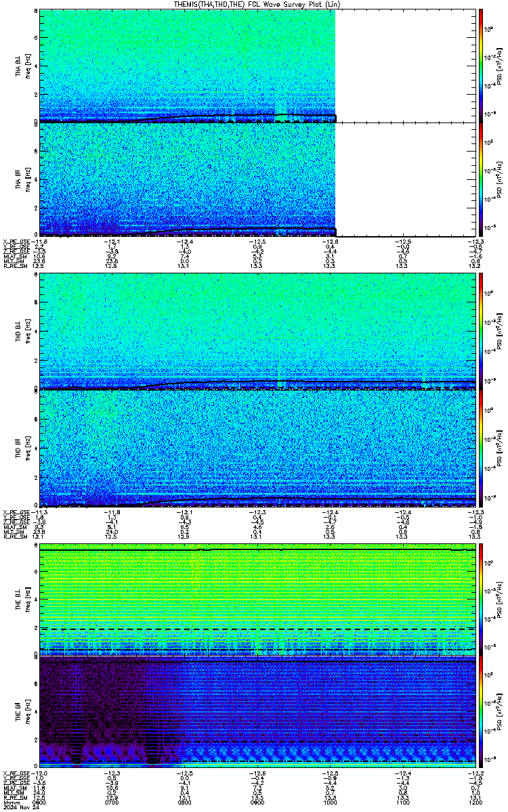Viewport: 508px width, 812px height.
Task: Click the 0600 time tick label
Action: (39, 802)
